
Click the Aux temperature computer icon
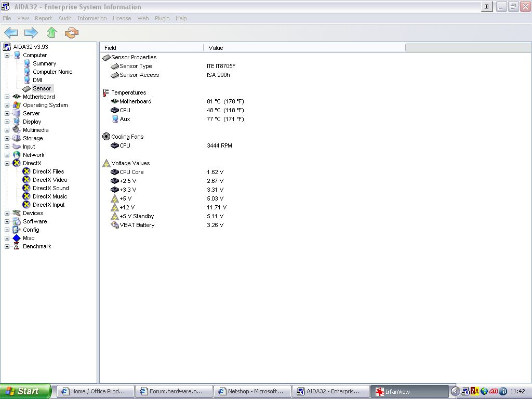click(115, 119)
